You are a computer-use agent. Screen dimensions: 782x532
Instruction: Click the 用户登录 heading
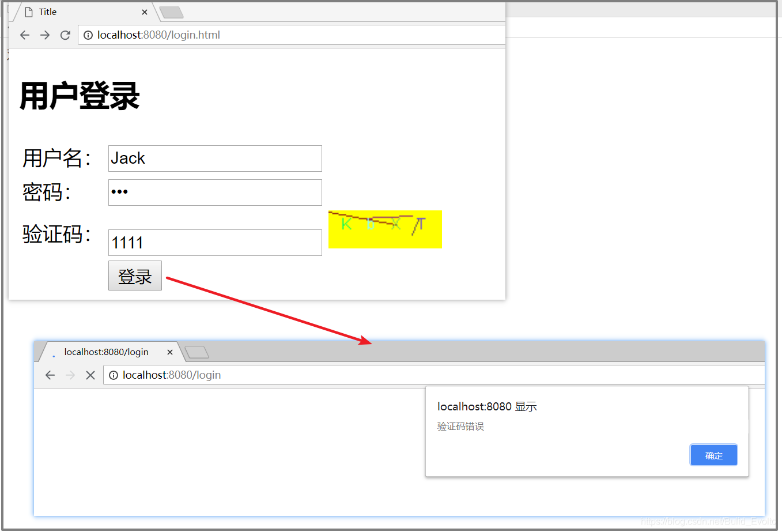[80, 96]
